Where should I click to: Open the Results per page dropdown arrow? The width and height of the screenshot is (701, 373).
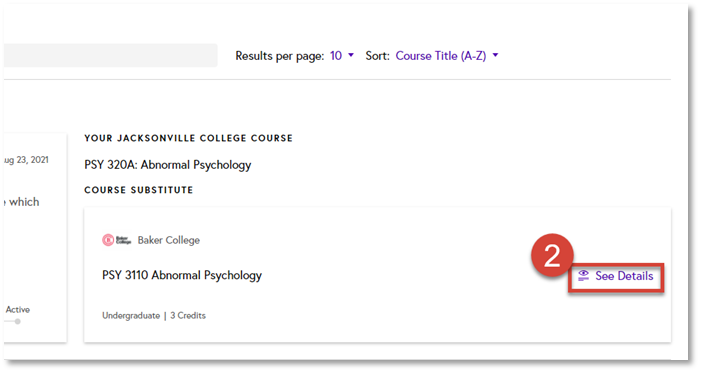(x=351, y=55)
